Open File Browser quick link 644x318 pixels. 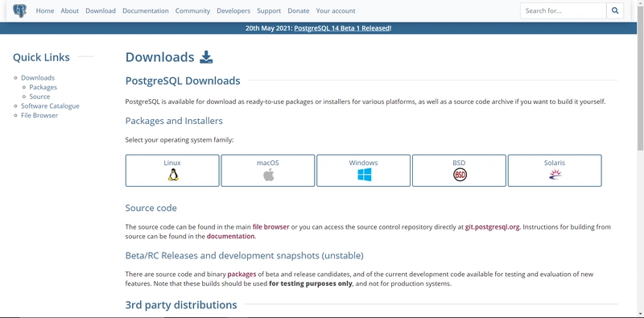tap(39, 115)
